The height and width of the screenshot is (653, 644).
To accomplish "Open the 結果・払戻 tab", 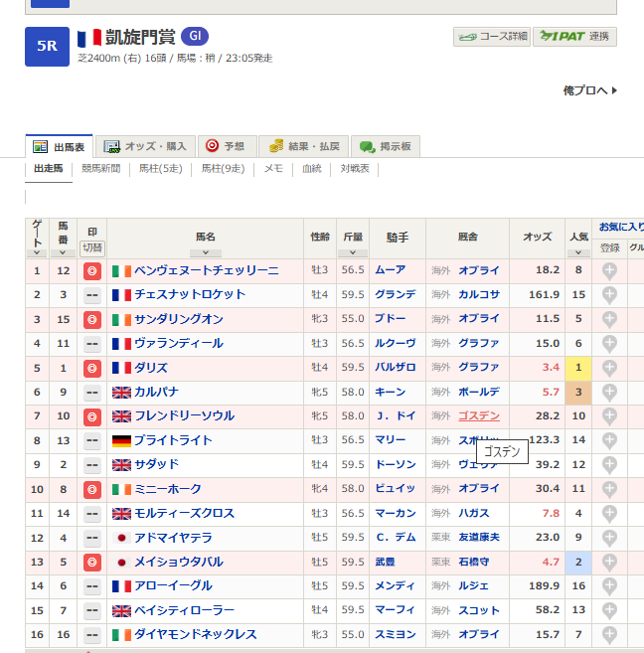I will tap(304, 146).
